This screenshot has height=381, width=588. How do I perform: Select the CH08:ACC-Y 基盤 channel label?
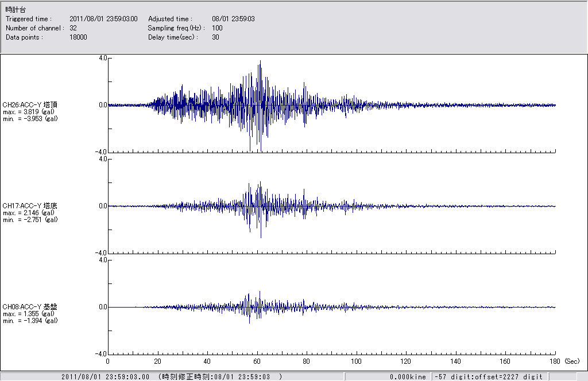click(30, 307)
